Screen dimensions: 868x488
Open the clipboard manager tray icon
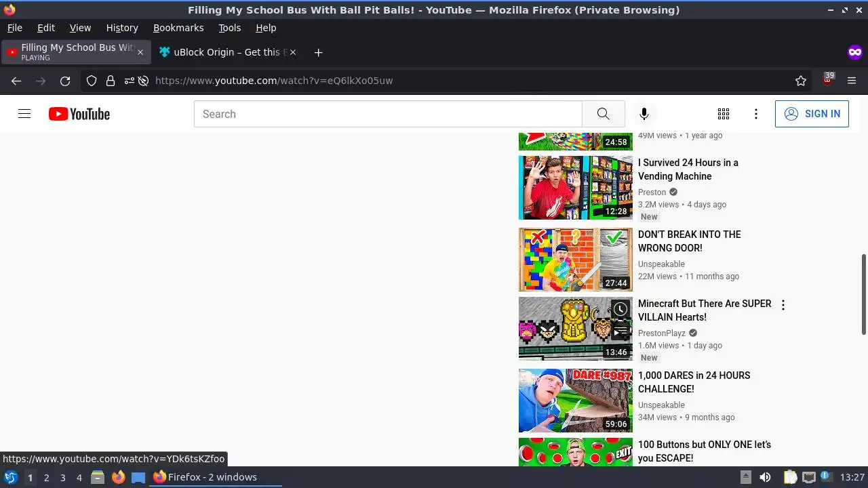coord(790,477)
